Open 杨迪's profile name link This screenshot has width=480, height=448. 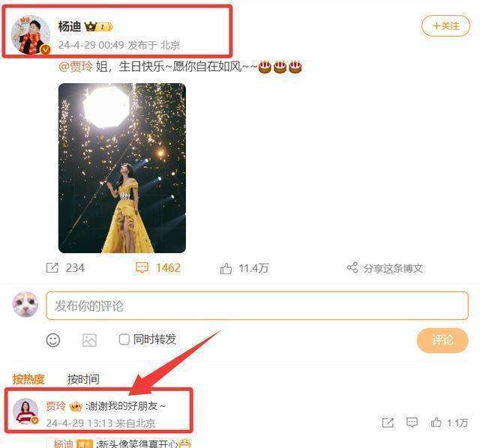70,27
